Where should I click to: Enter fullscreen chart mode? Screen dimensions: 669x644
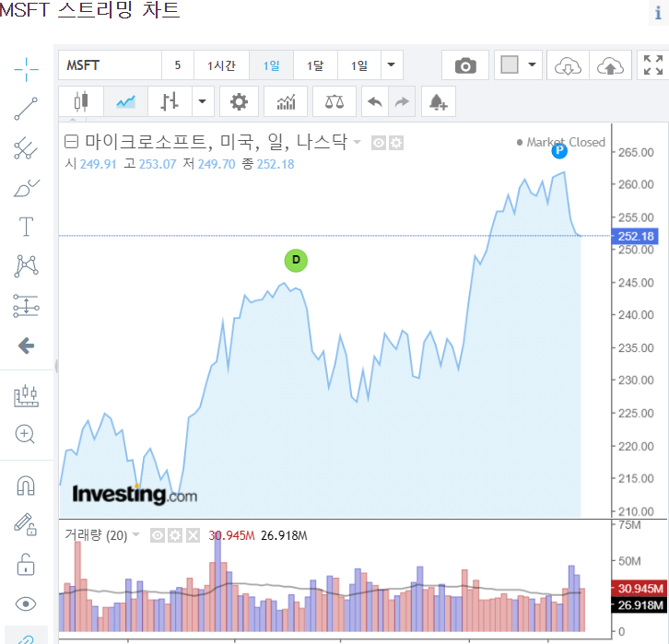[653, 65]
